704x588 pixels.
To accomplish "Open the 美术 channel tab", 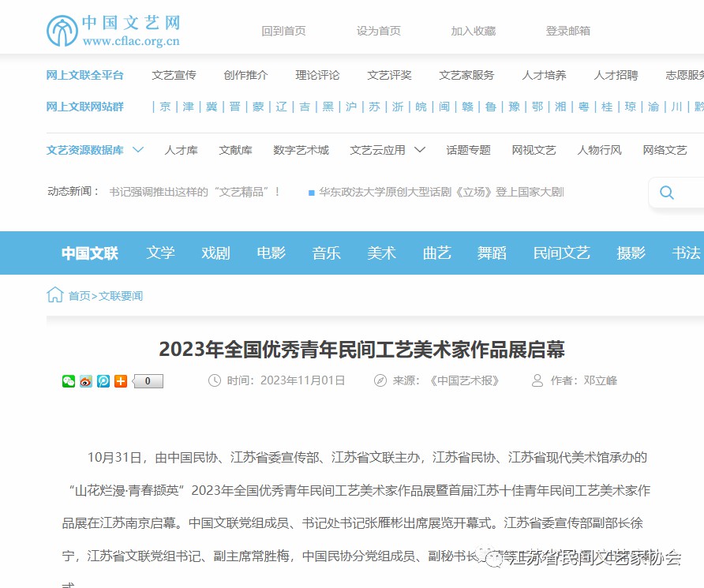I will coord(381,253).
